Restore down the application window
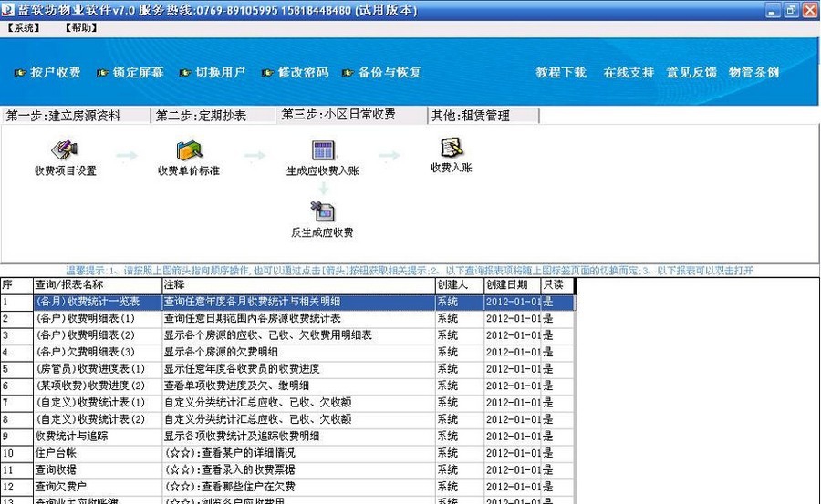 coord(791,10)
